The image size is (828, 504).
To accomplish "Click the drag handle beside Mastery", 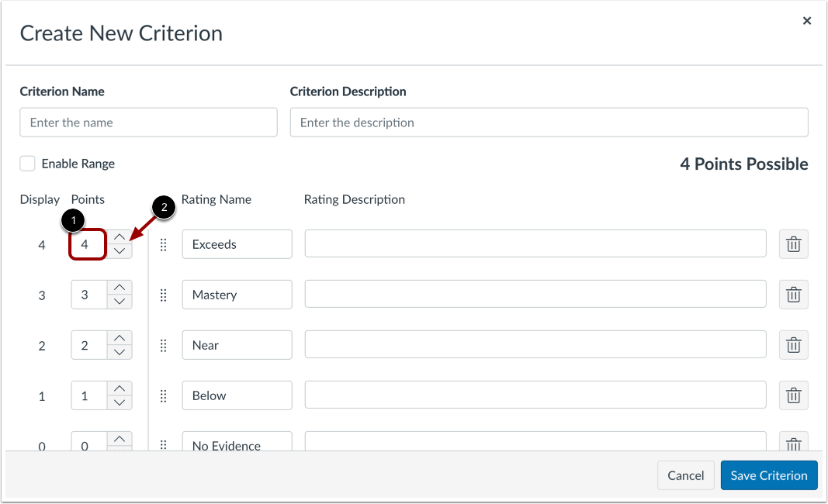I will pyautogui.click(x=163, y=295).
